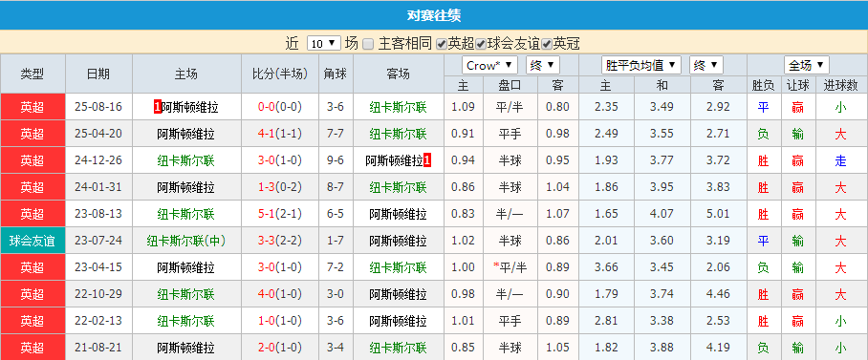Click the 让球 column header
868x360 pixels.
[797, 85]
